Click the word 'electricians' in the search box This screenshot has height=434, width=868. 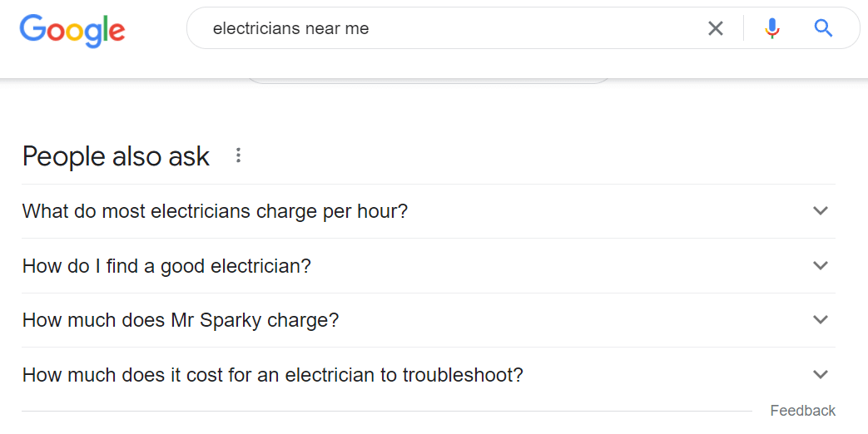pyautogui.click(x=257, y=28)
